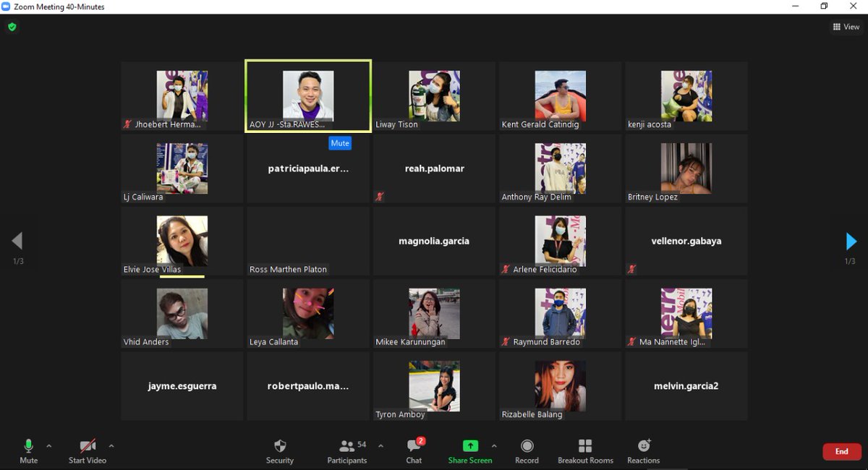Expand Share Screen options arrow
Image resolution: width=868 pixels, height=470 pixels.
(x=494, y=445)
